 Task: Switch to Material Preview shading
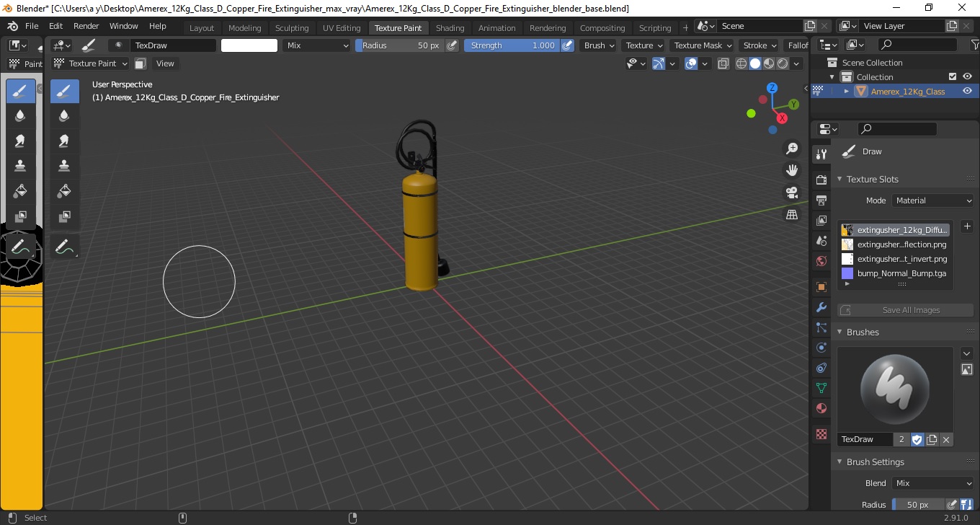(x=769, y=63)
